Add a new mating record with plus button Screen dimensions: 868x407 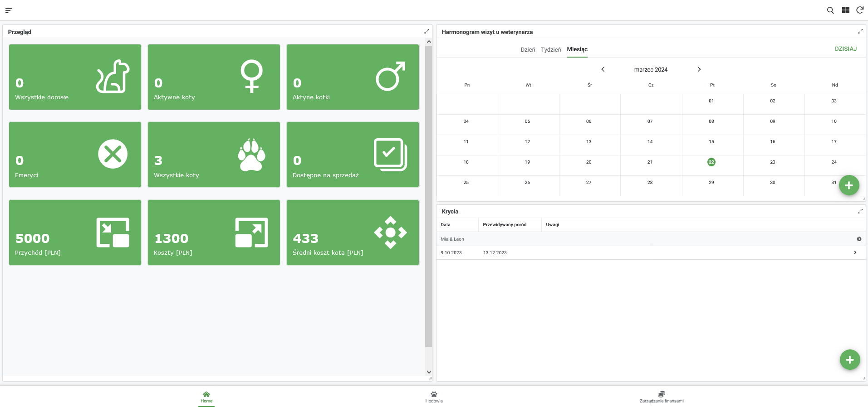point(850,360)
